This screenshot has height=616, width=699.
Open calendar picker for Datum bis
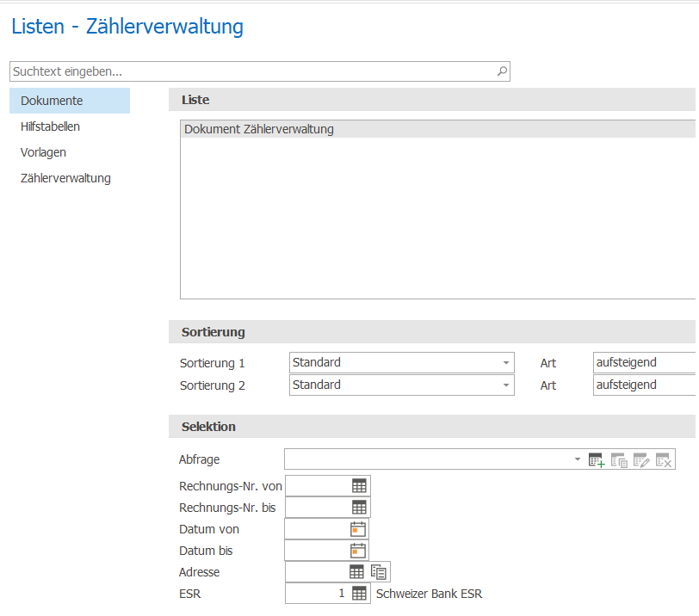(x=358, y=551)
